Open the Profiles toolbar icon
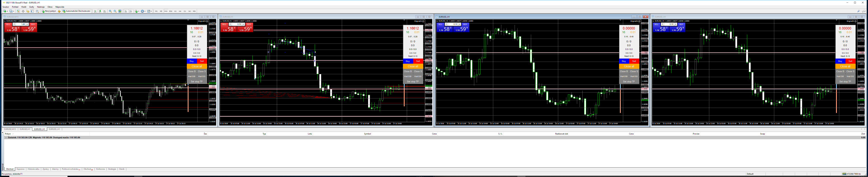The height and width of the screenshot is (177, 868). click(x=11, y=11)
